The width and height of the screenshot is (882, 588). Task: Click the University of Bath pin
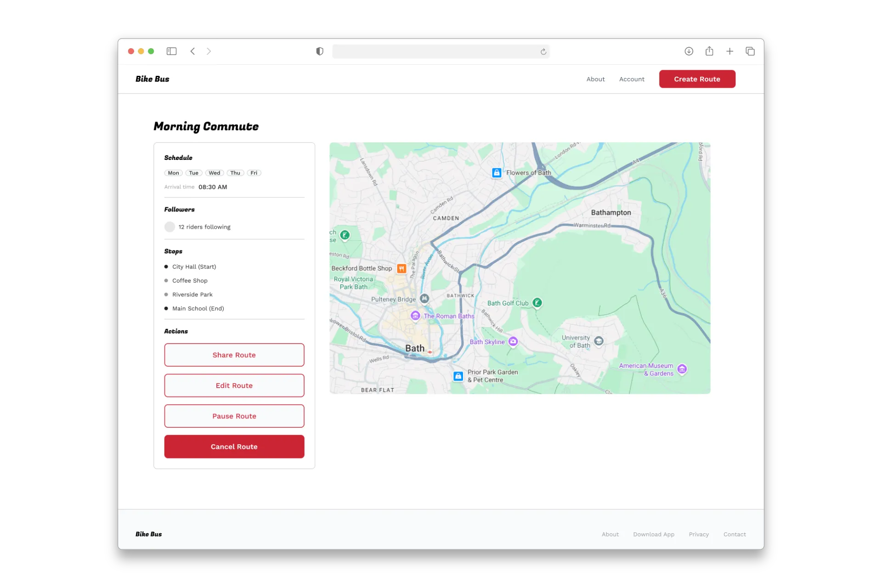[599, 341]
